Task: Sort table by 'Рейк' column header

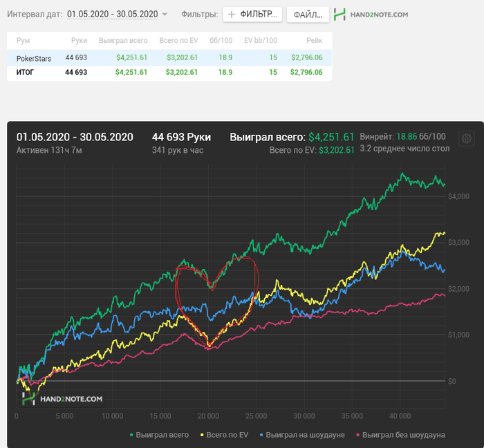Action: [x=314, y=40]
